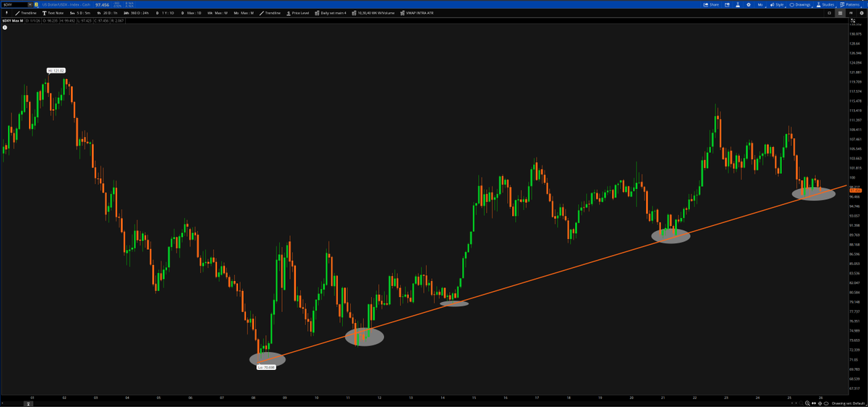868x407 pixels.
Task: Click the pin tool icon on drawing toolbar
Action: click(x=7, y=13)
